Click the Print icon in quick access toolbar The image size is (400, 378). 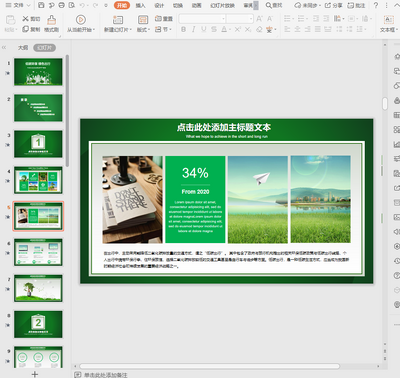[61, 5]
